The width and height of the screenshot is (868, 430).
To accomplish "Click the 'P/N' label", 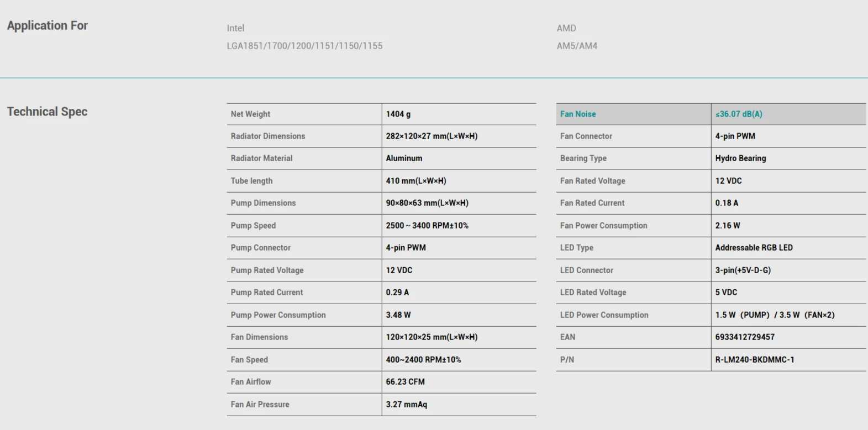I will (x=567, y=360).
